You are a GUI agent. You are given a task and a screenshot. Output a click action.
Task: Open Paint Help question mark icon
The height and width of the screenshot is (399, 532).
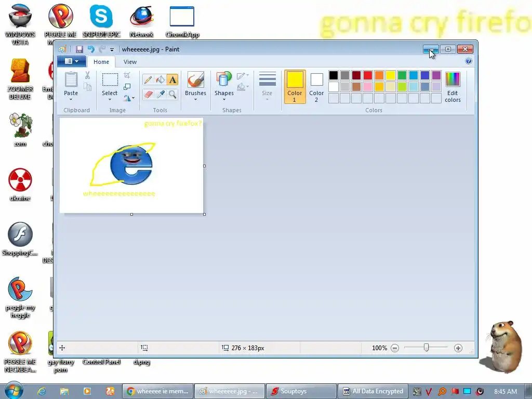[x=469, y=61]
